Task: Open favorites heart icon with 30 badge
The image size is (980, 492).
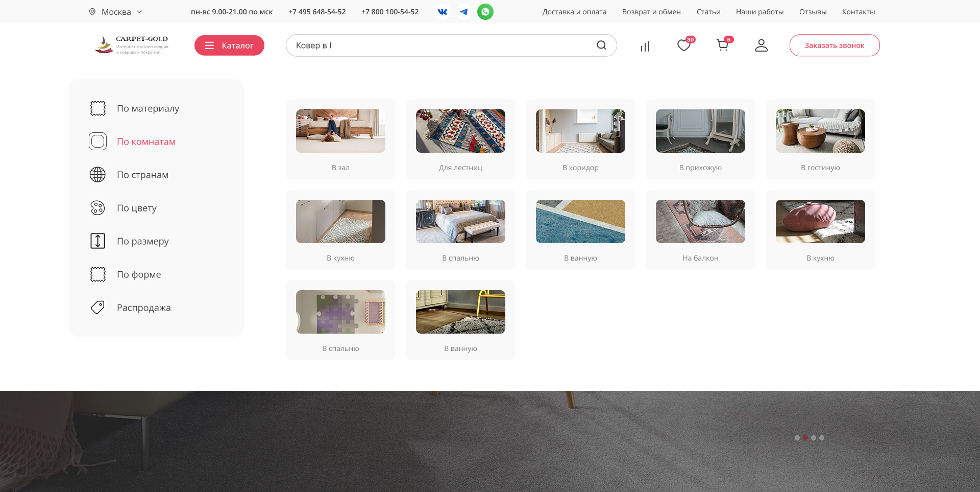Action: click(684, 45)
